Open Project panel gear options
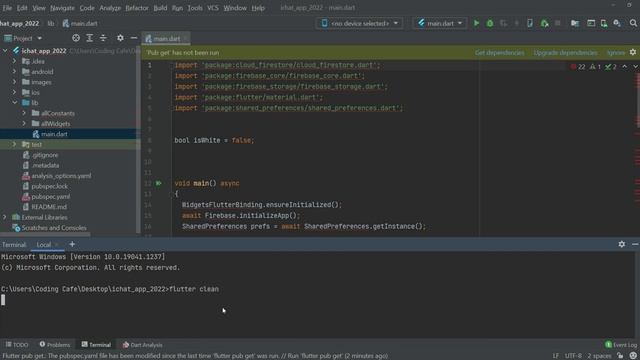 120,38
